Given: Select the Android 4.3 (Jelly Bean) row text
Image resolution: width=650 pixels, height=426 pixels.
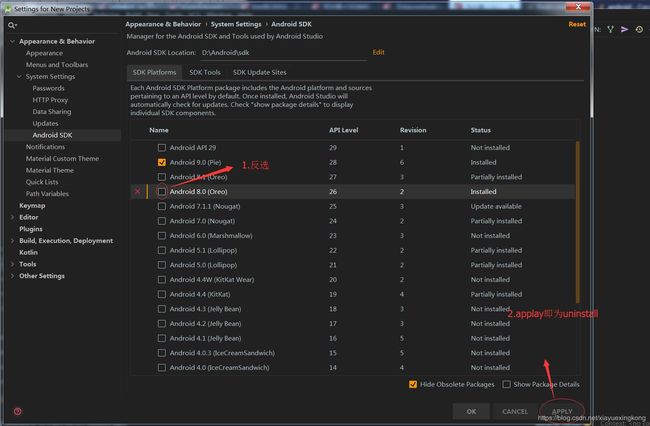Looking at the screenshot, I should [x=205, y=309].
